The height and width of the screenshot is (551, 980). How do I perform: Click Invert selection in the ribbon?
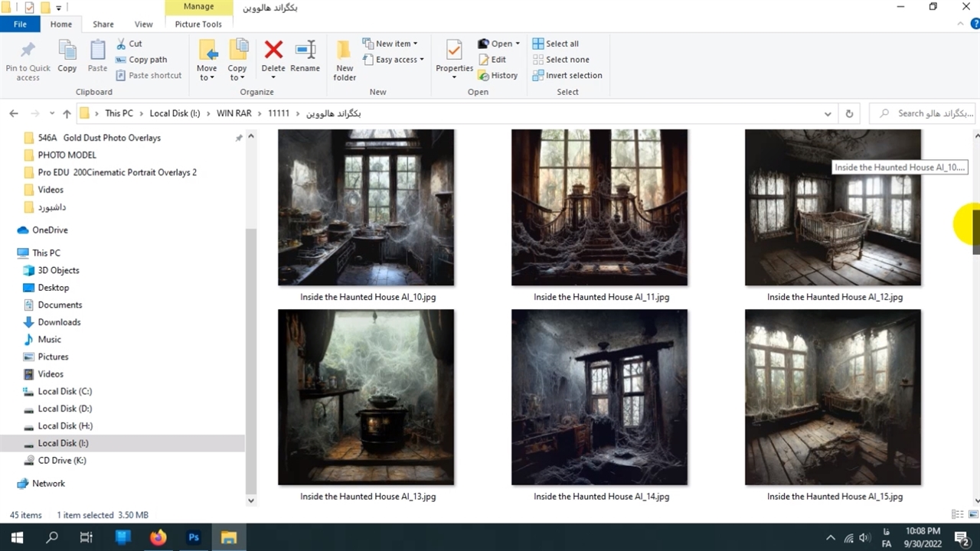[x=567, y=76]
